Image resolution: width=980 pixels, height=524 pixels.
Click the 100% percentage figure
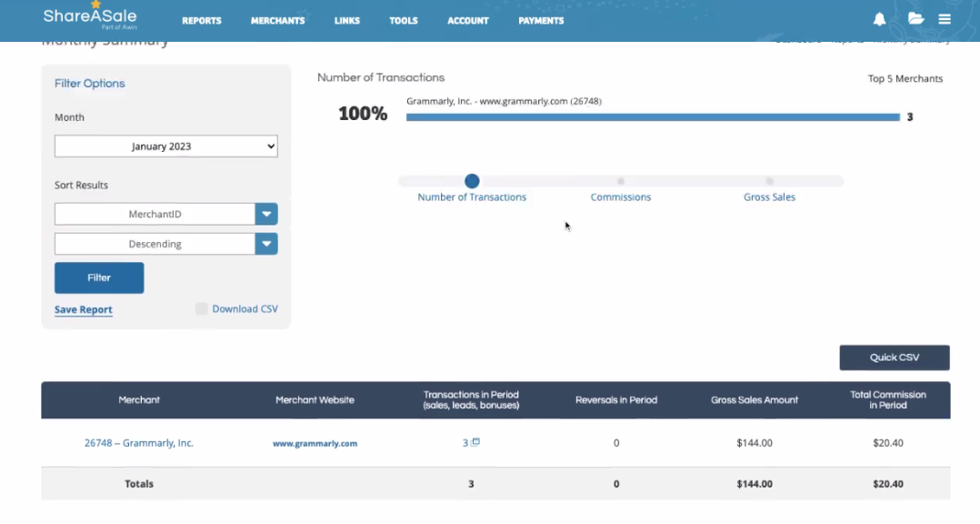point(363,113)
